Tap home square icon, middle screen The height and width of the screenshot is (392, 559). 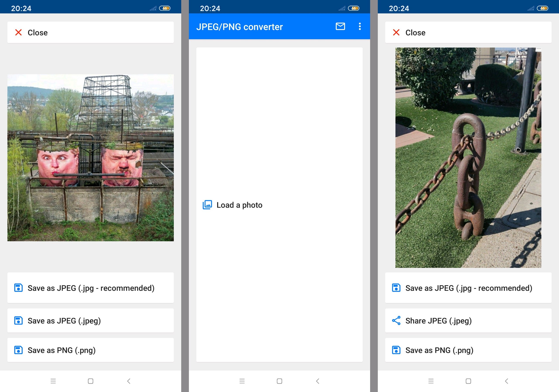coord(279,381)
